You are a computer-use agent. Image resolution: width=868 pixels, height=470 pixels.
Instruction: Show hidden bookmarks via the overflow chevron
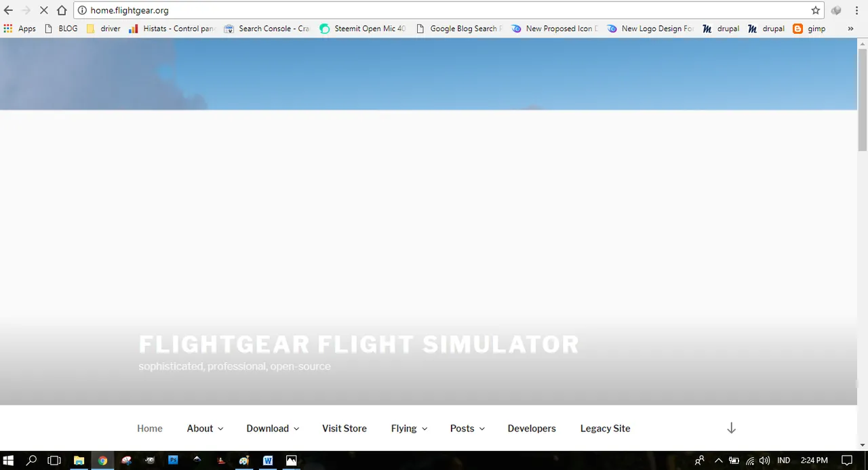pyautogui.click(x=850, y=28)
